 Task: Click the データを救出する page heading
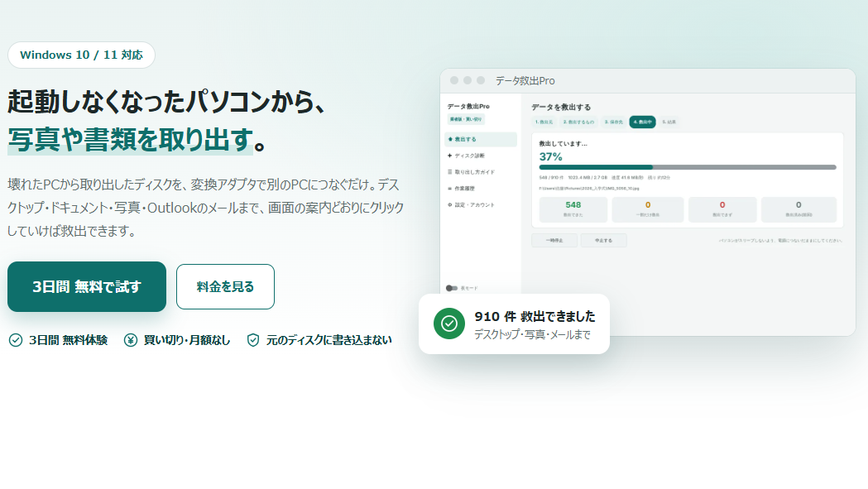point(561,108)
